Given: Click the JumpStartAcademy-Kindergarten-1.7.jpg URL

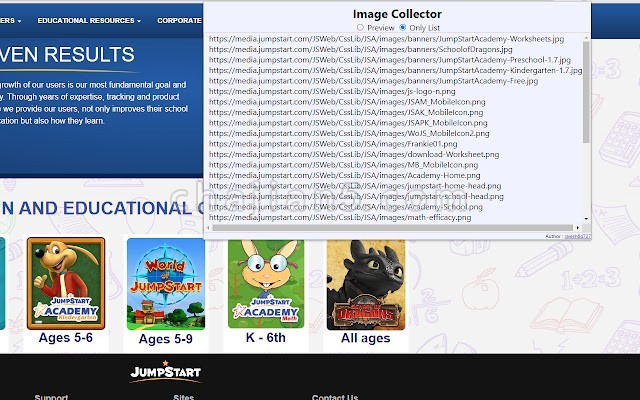Looking at the screenshot, I should click(395, 70).
